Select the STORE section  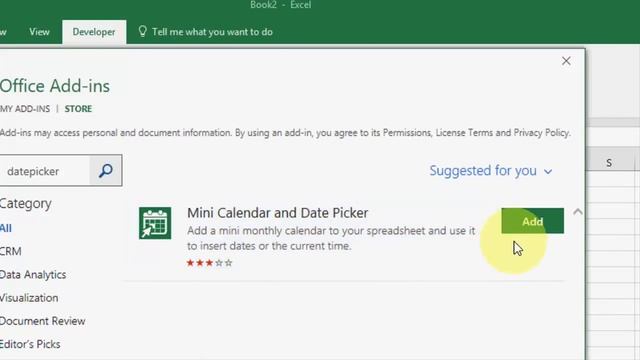78,109
